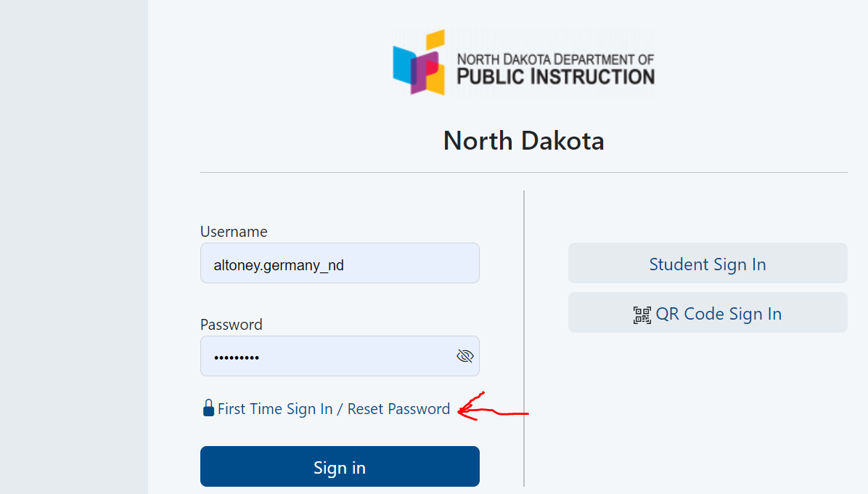This screenshot has height=494, width=868.
Task: Choose Student Sign In
Action: (708, 263)
